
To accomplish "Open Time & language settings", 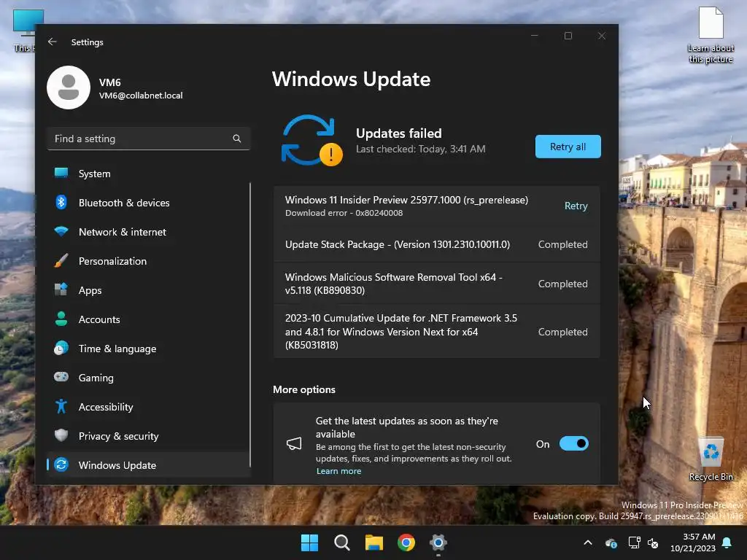I will tap(149, 349).
